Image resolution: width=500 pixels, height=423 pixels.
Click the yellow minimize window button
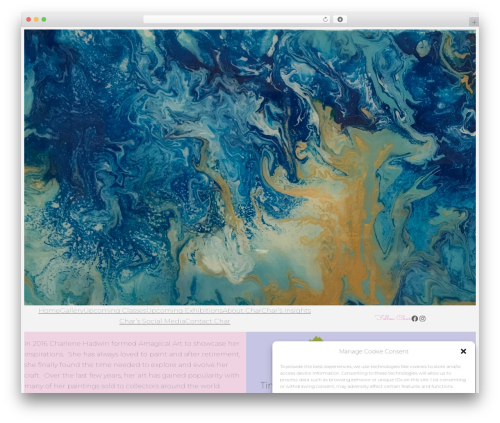(36, 19)
